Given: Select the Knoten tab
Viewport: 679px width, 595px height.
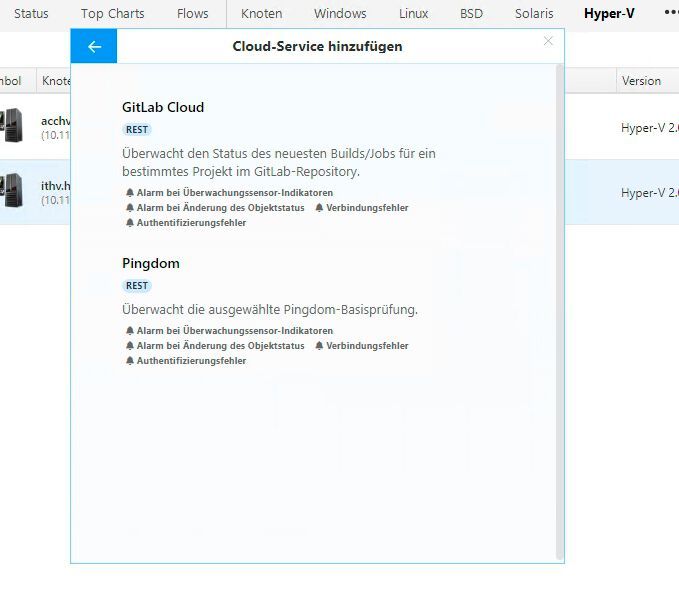Looking at the screenshot, I should (x=262, y=13).
